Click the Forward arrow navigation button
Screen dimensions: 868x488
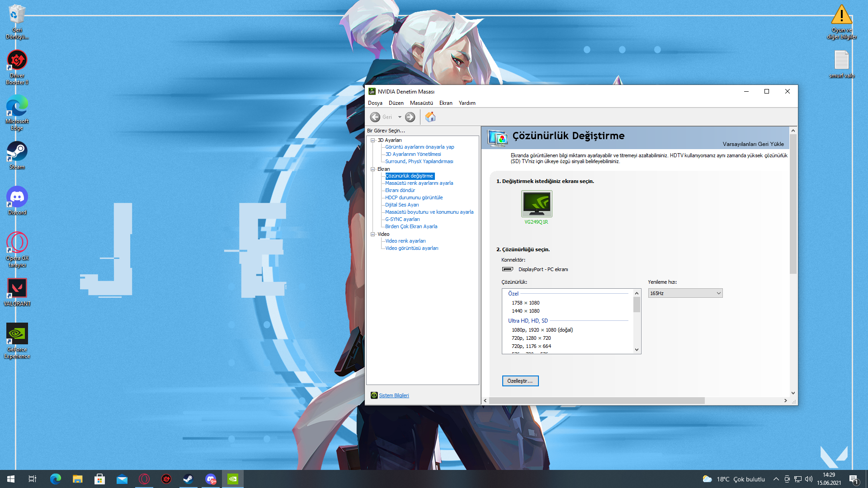(x=410, y=117)
